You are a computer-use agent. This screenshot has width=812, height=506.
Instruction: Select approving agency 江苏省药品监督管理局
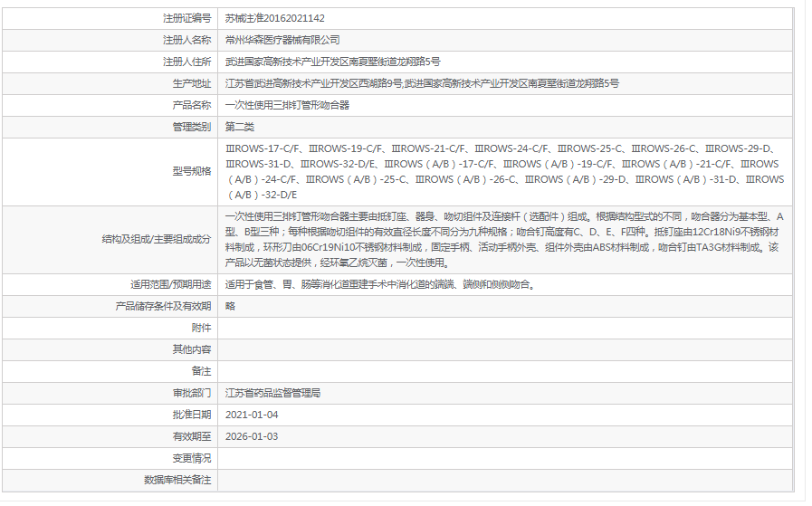[x=272, y=394]
